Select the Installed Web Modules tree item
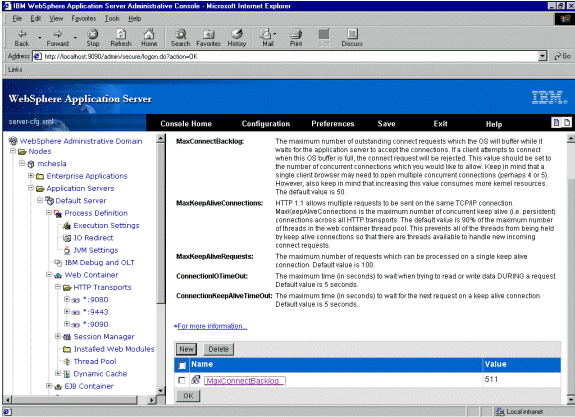Screen dimensions: 575x417 [x=114, y=349]
